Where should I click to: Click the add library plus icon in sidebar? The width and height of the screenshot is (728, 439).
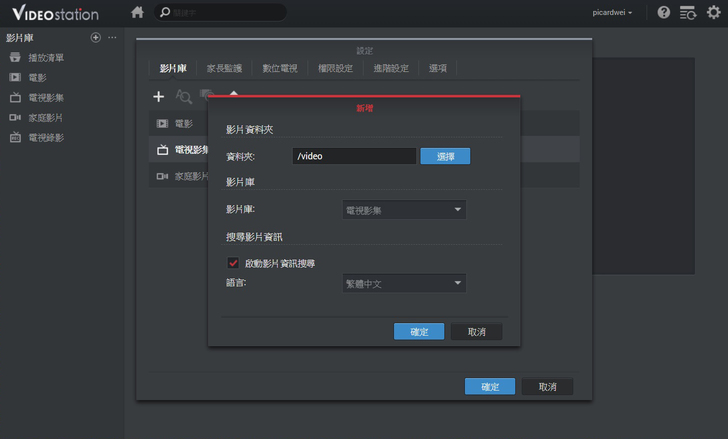click(x=96, y=37)
